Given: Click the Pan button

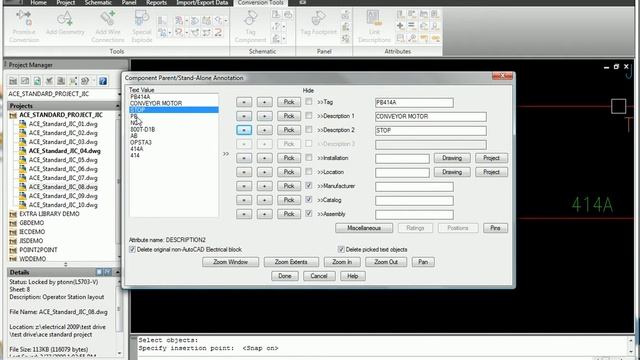Looking at the screenshot, I should click(423, 262).
